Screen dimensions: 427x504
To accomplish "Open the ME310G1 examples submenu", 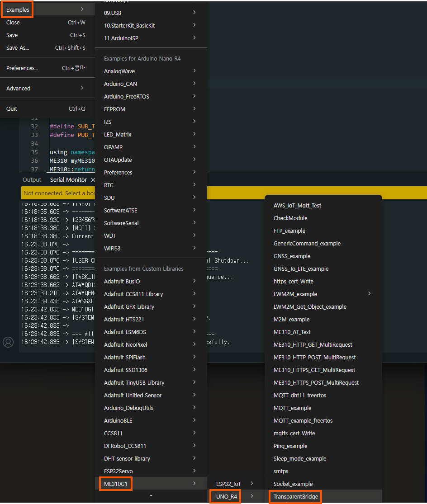I will tap(151, 484).
